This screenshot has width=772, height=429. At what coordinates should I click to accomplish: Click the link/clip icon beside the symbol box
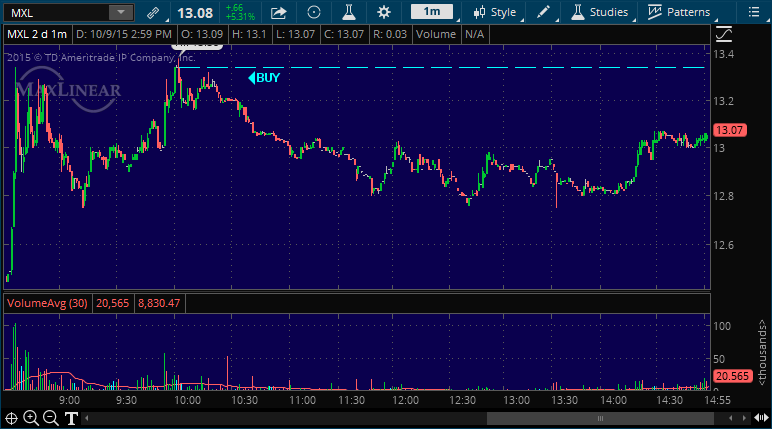(x=152, y=13)
